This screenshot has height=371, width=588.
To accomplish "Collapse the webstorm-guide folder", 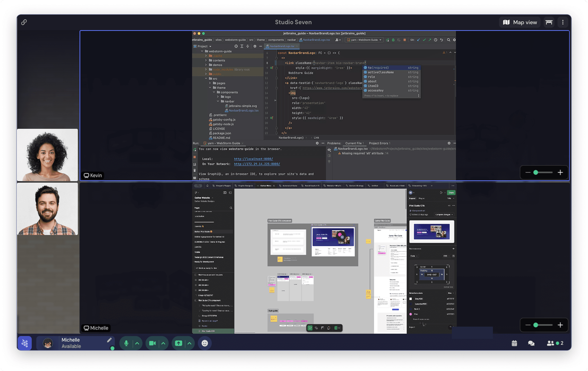I will [x=202, y=51].
